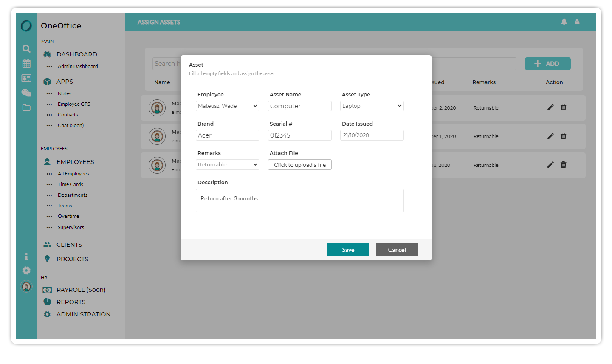This screenshot has height=364, width=612.
Task: Open notifications bell icon in header
Action: coord(564,22)
